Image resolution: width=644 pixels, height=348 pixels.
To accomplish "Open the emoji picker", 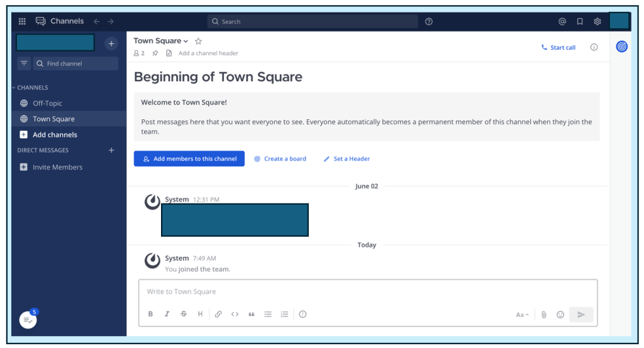I will tap(560, 315).
